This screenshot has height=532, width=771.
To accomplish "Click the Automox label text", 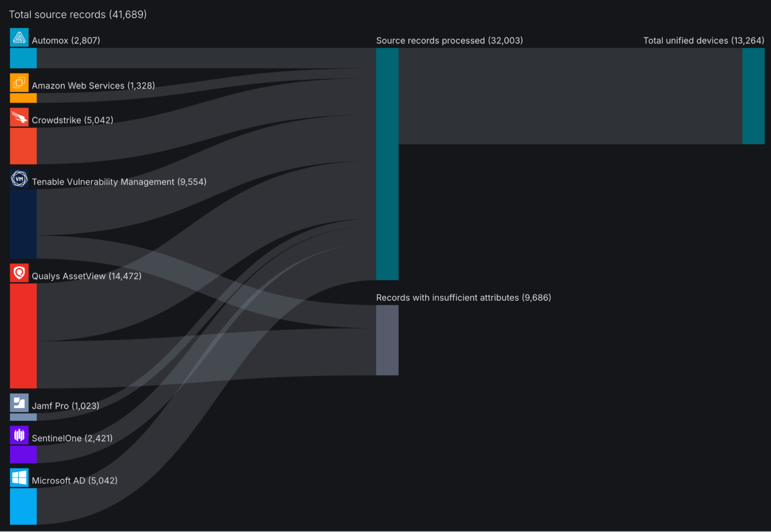I will (x=66, y=40).
